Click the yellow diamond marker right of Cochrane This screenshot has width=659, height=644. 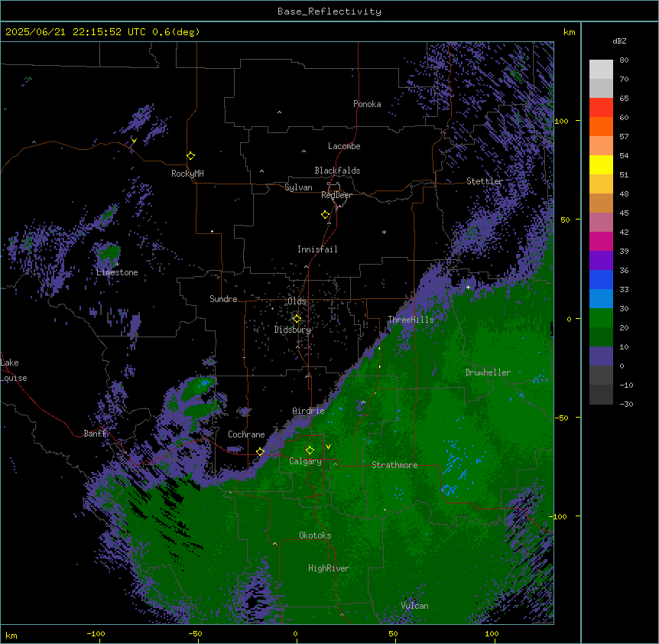click(260, 451)
